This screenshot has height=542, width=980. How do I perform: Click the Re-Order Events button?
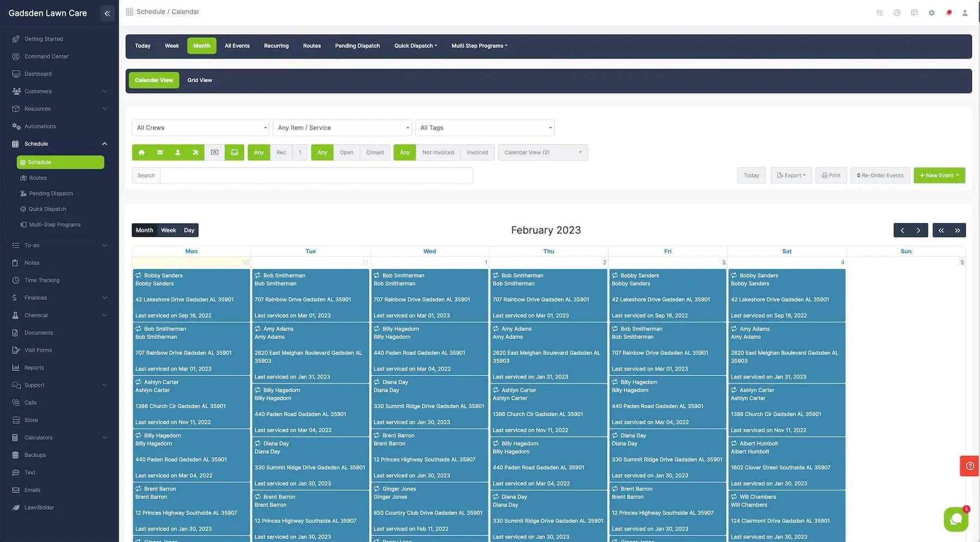click(x=880, y=175)
